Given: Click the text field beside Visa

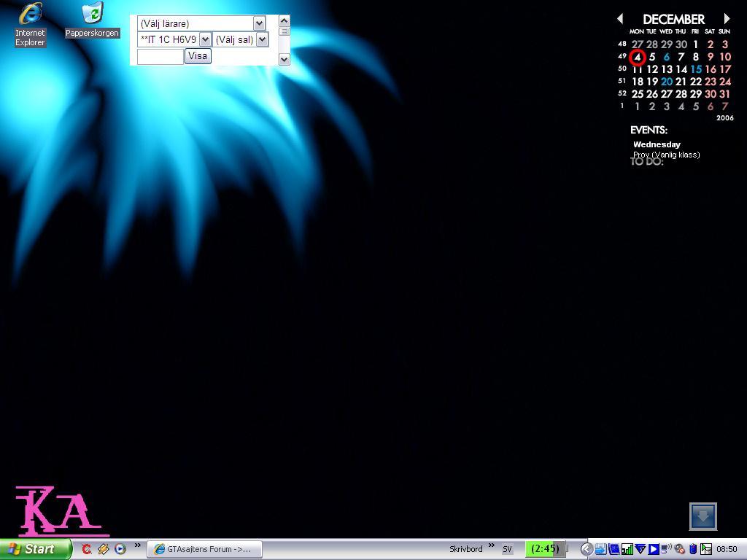Looking at the screenshot, I should tap(160, 56).
